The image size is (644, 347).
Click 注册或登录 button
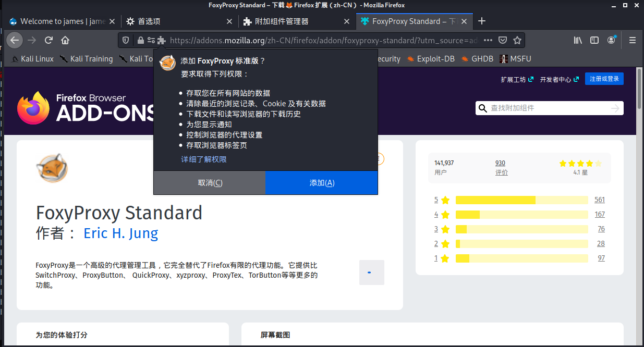tap(604, 79)
